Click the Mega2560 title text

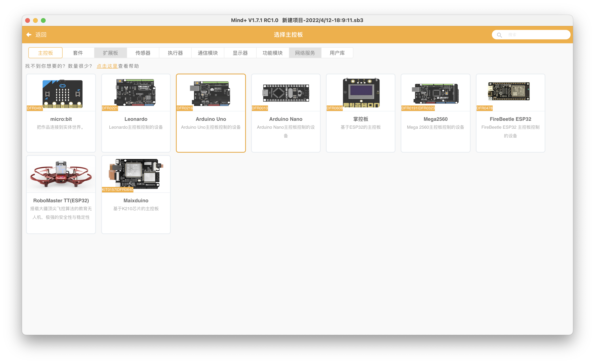[x=435, y=119]
